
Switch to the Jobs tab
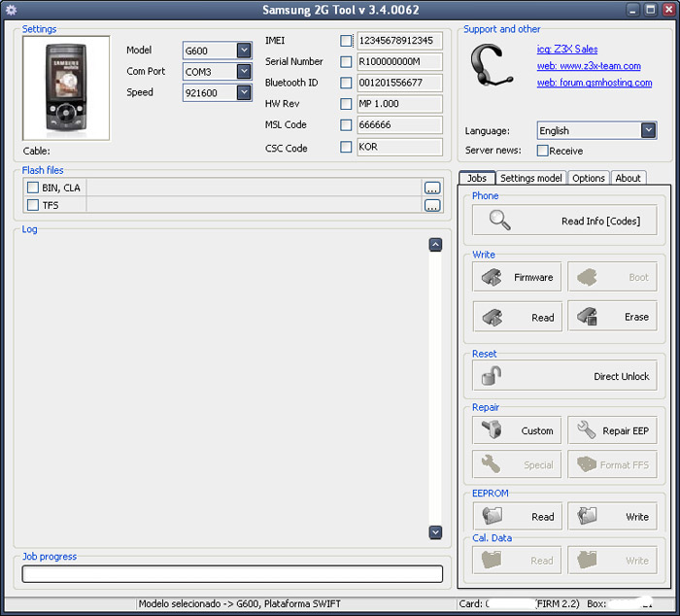coord(477,178)
